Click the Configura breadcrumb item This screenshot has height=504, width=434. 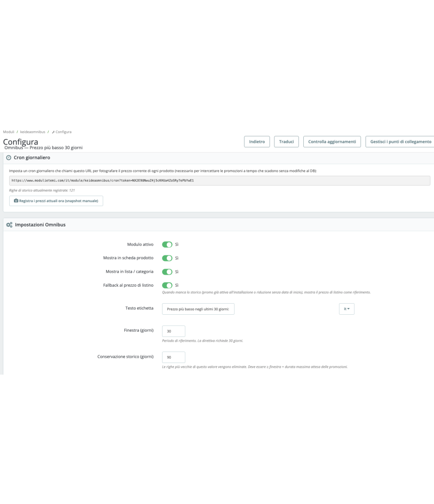62,132
